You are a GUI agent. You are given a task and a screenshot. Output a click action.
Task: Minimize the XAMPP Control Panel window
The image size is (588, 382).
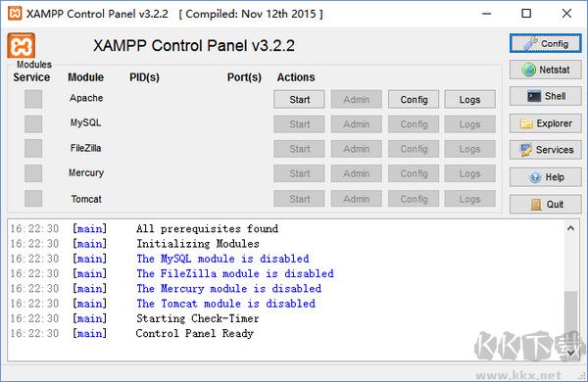point(487,14)
